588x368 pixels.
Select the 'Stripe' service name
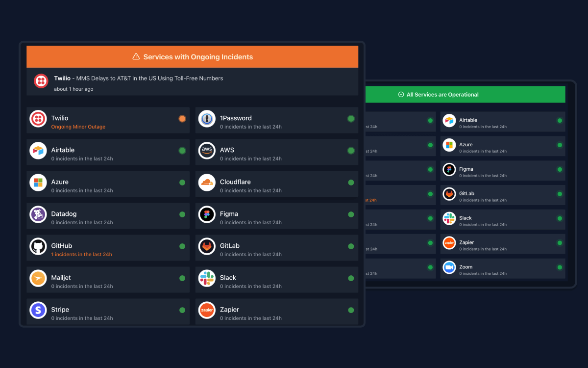(60, 310)
